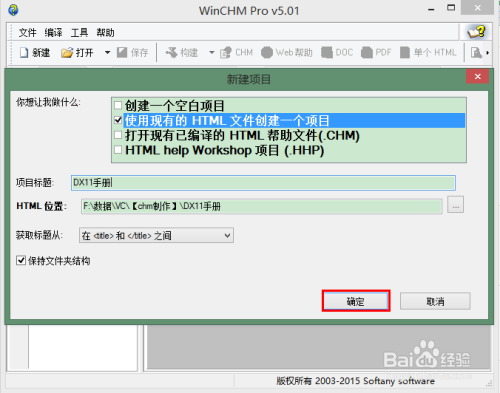
Task: Maximize the WinCHM Pro window
Action: (451, 8)
